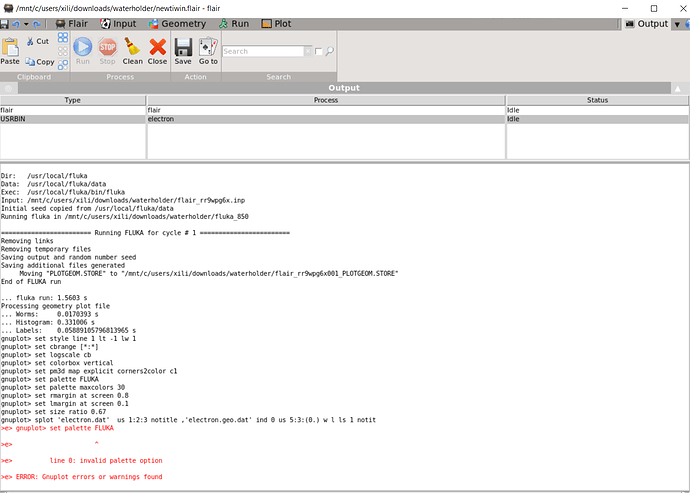Click the Copy button
Image resolution: width=690 pixels, height=493 pixels.
click(x=40, y=62)
